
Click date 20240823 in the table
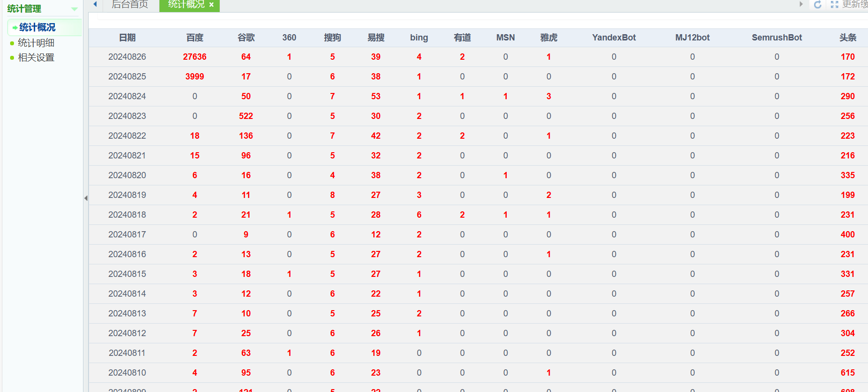[x=127, y=116]
